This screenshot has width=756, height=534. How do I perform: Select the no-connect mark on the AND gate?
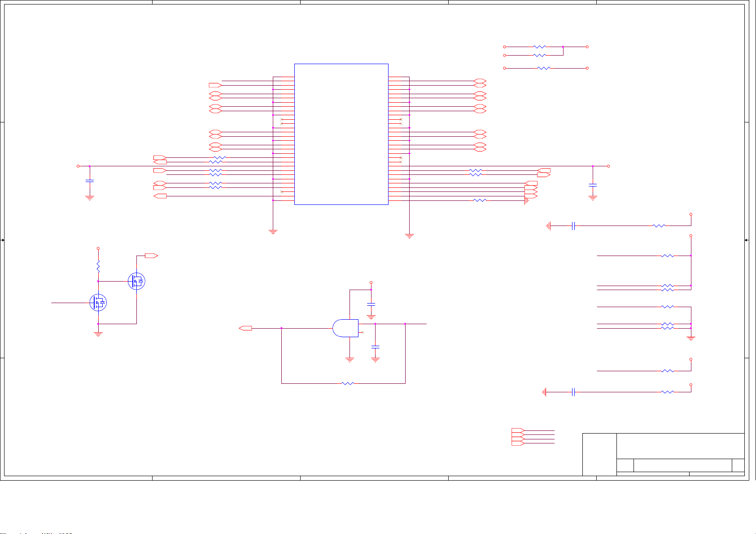coord(362,333)
